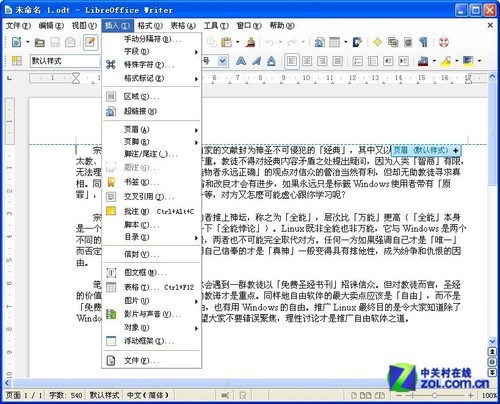Toggle Centered alignment button
Image resolution: width=500 pixels, height=404 pixels.
[x=307, y=61]
